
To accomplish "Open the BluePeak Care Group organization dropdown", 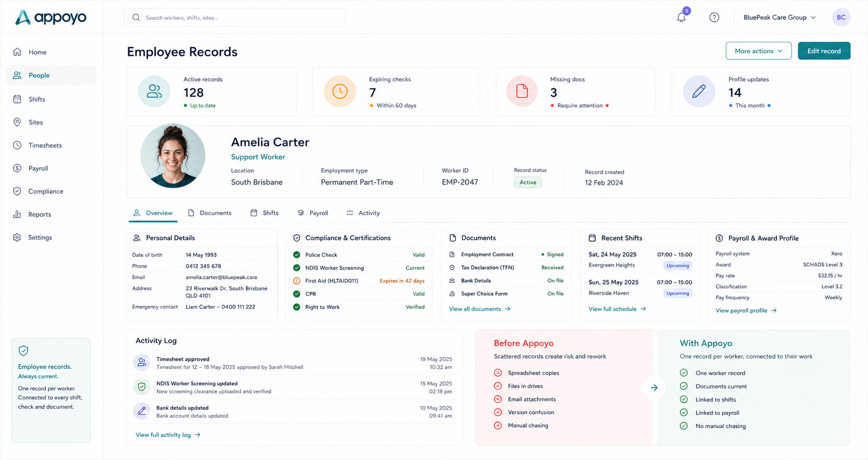I will tap(779, 17).
